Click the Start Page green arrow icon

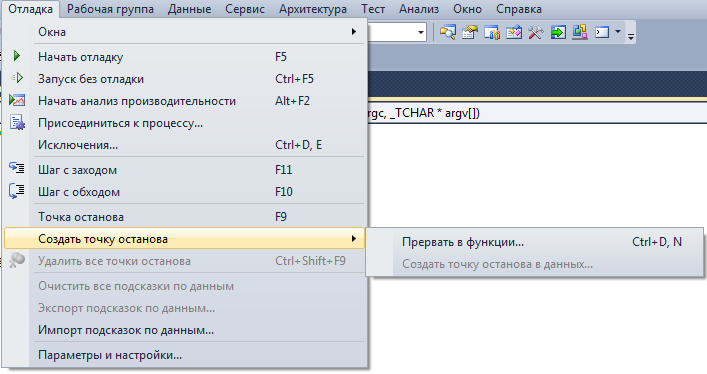558,32
